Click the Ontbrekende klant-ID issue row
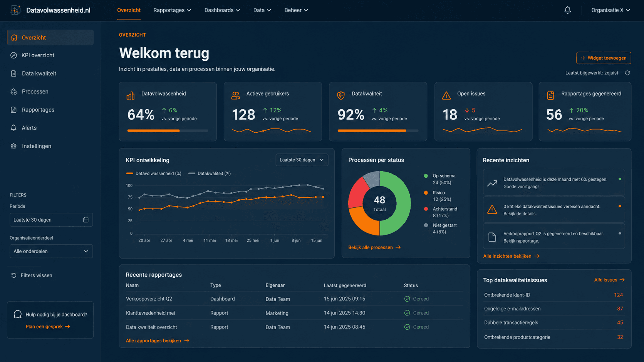Viewport: 644px width, 362px height. 554,295
